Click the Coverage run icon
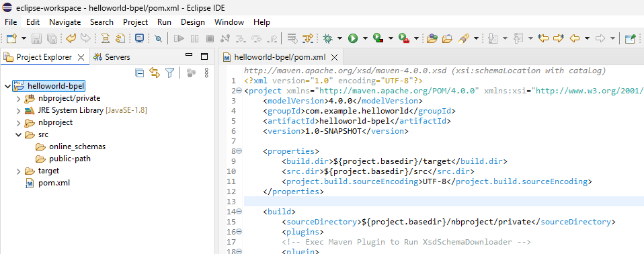The width and height of the screenshot is (644, 254). 378,38
